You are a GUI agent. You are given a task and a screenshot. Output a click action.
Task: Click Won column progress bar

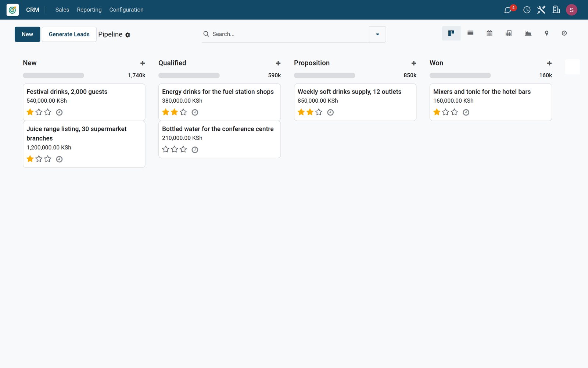pyautogui.click(x=460, y=75)
